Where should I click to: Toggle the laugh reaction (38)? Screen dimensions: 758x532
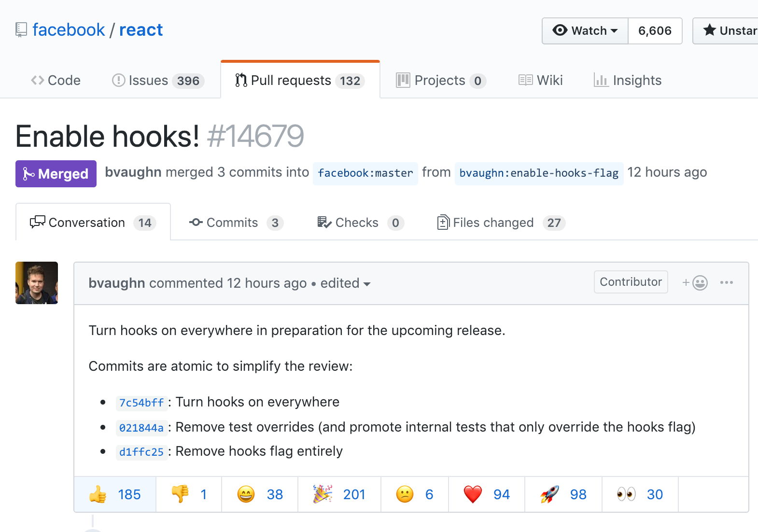(260, 494)
